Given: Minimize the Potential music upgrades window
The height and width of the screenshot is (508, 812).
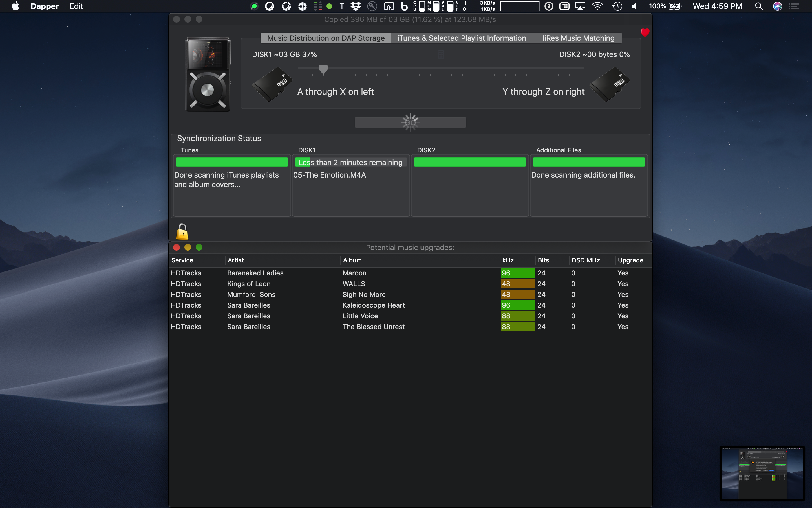Looking at the screenshot, I should click(187, 247).
